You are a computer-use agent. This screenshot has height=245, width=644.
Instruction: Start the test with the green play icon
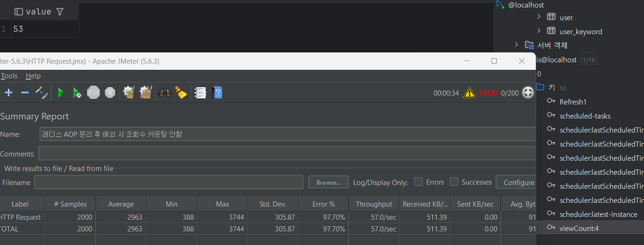pos(60,93)
